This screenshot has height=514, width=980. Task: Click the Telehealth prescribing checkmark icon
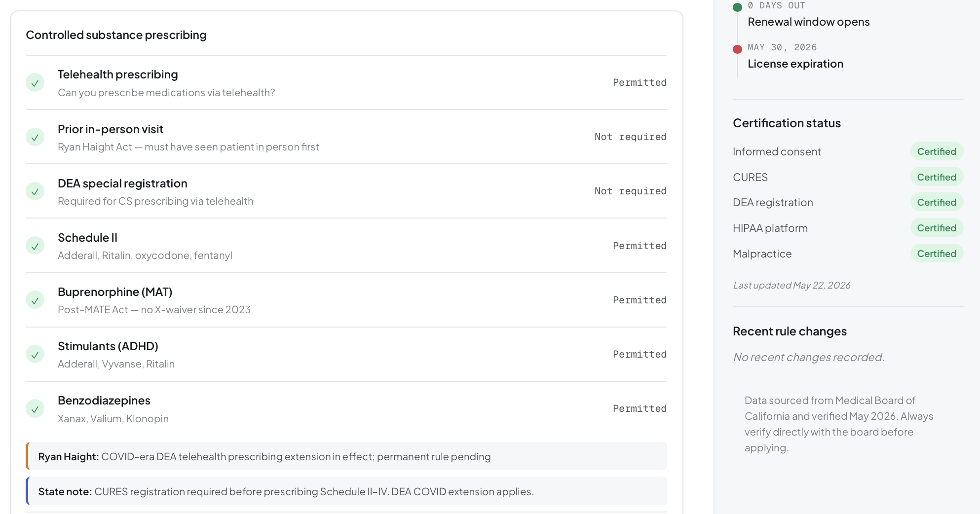(35, 83)
